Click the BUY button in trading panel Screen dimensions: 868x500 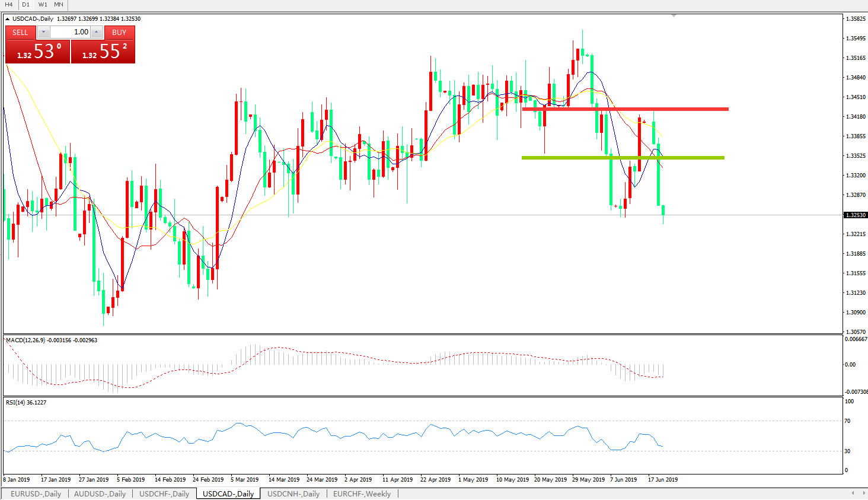(119, 33)
